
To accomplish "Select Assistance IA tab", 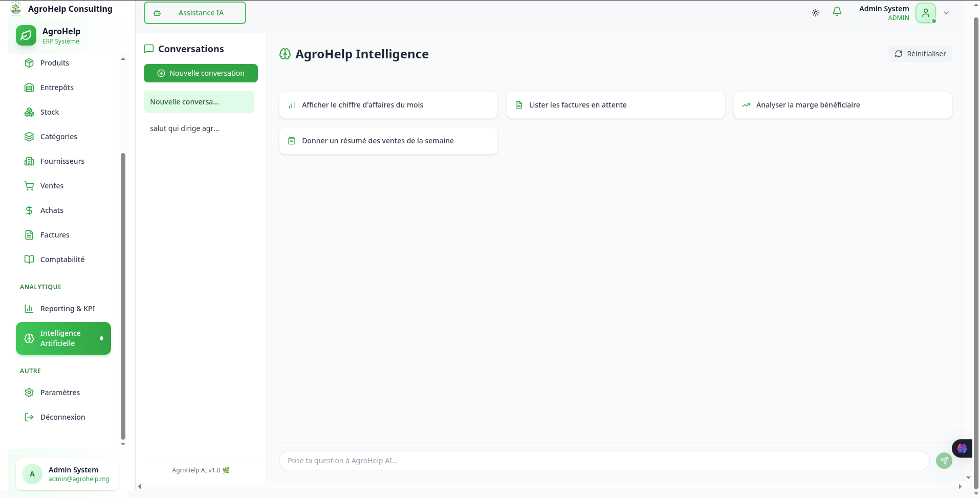I will (x=195, y=13).
